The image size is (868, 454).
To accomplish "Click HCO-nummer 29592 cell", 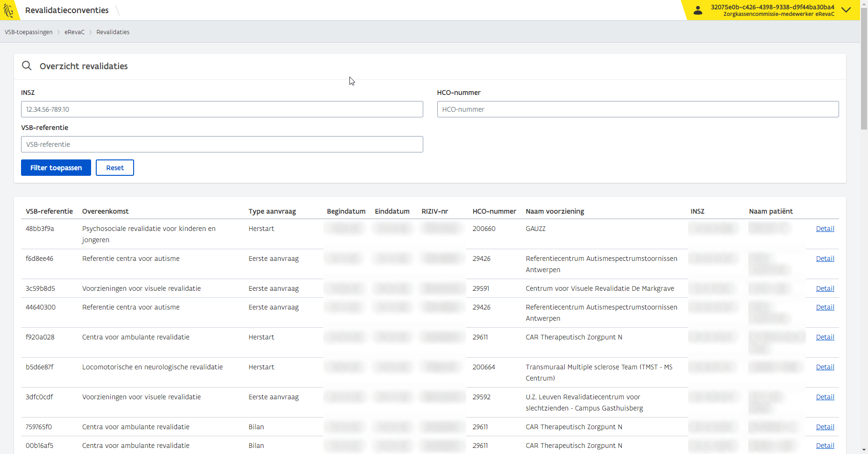I will [x=482, y=397].
